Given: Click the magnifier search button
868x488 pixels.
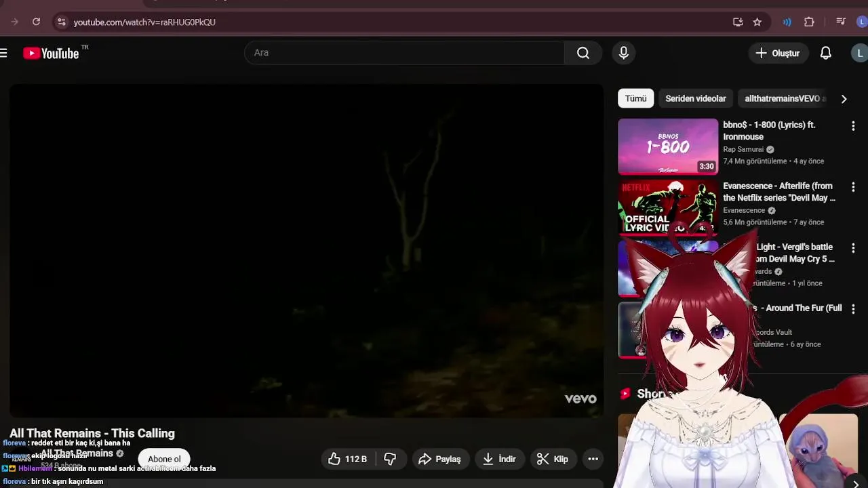Looking at the screenshot, I should click(x=583, y=53).
